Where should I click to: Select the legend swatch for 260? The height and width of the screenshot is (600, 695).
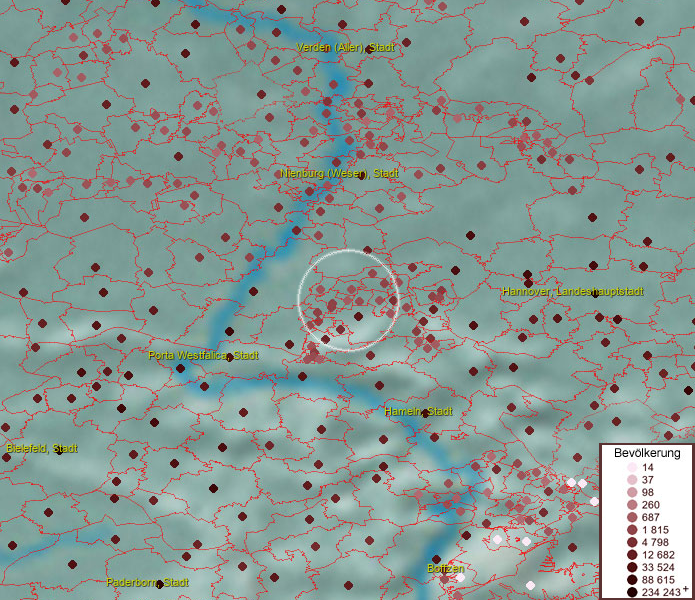(632, 505)
